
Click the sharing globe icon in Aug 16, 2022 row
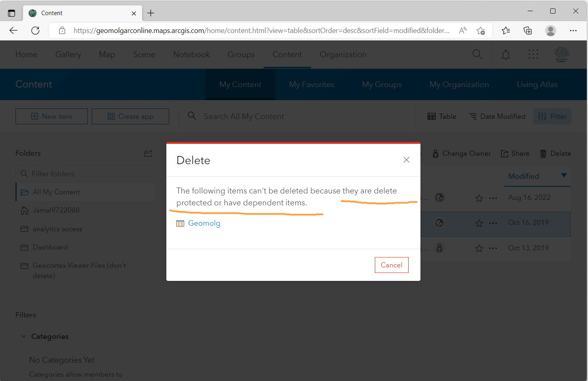click(440, 197)
